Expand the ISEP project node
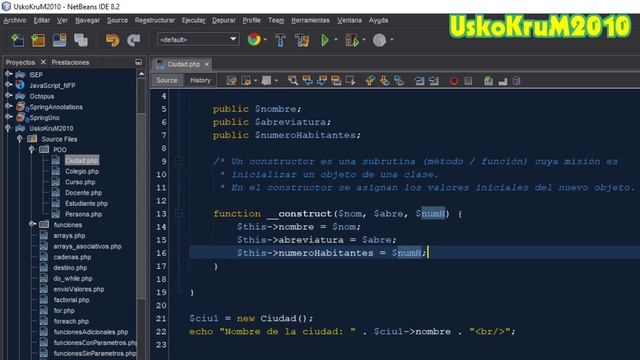Viewport: 640px width, 360px height. coord(8,74)
